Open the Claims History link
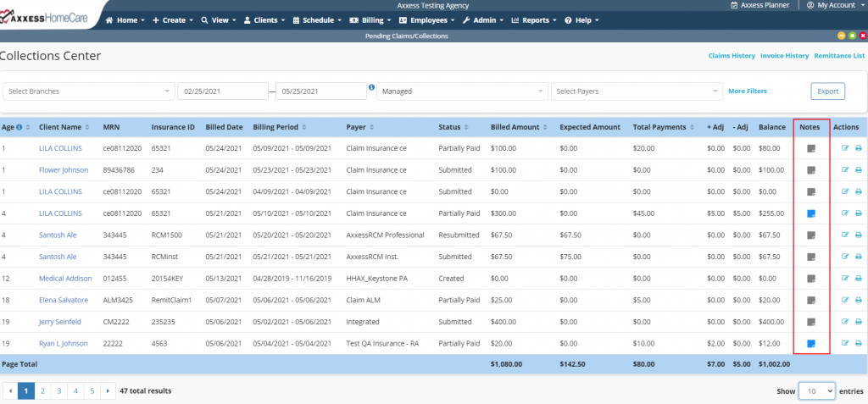 [732, 56]
